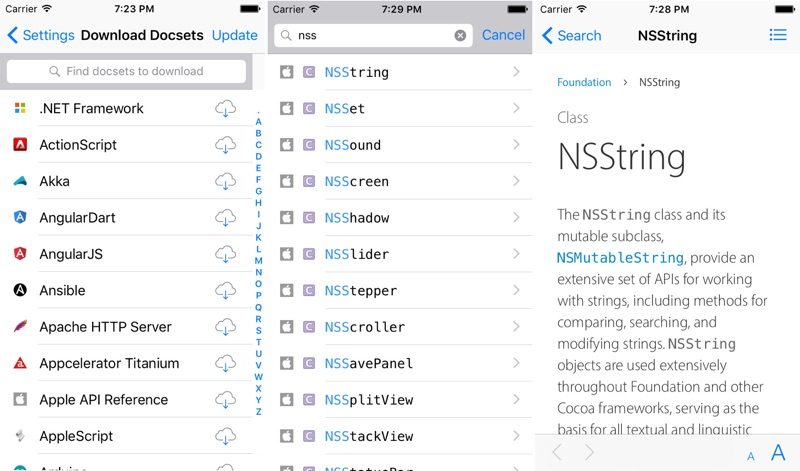Jump to index letter F
Image resolution: width=800 pixels, height=471 pixels.
[x=259, y=180]
